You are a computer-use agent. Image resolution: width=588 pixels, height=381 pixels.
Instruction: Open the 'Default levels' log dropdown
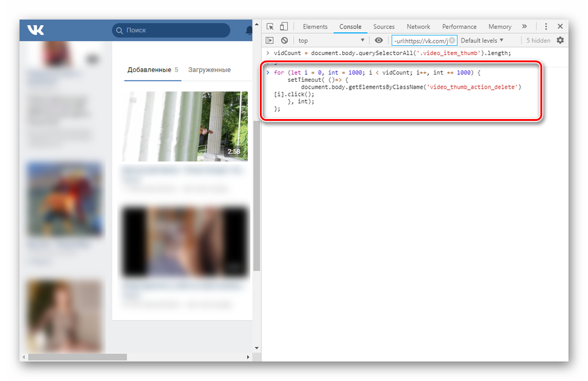(x=482, y=40)
